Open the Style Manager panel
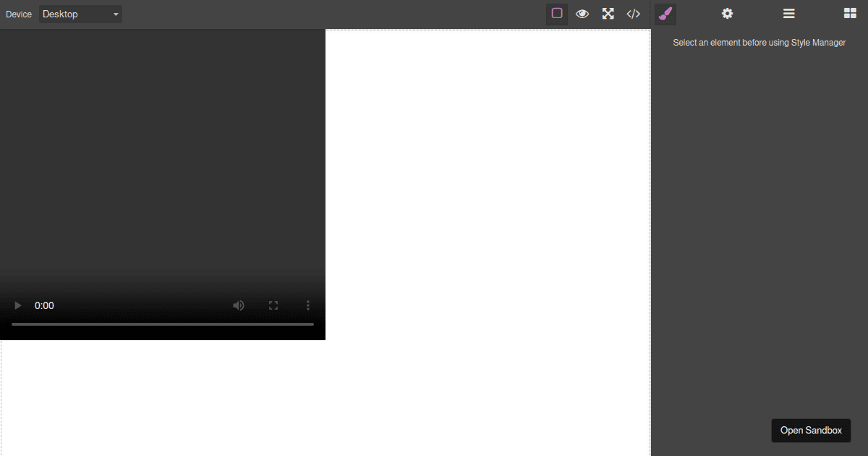 (665, 13)
